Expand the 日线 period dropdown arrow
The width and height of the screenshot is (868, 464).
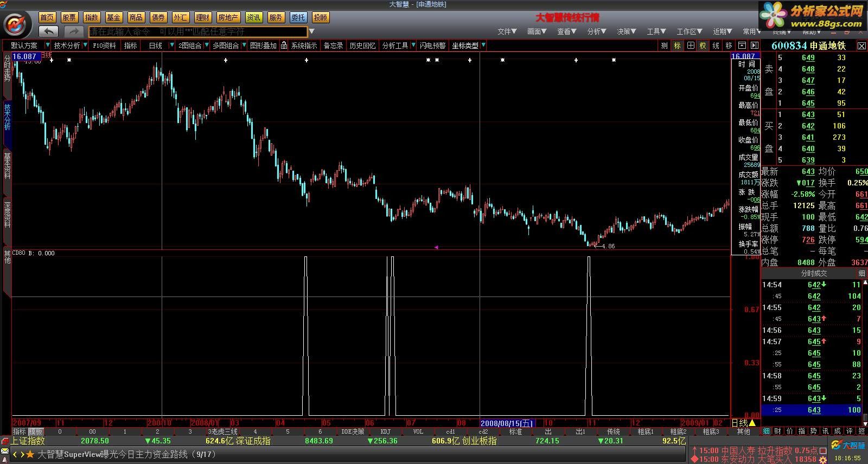(x=172, y=46)
